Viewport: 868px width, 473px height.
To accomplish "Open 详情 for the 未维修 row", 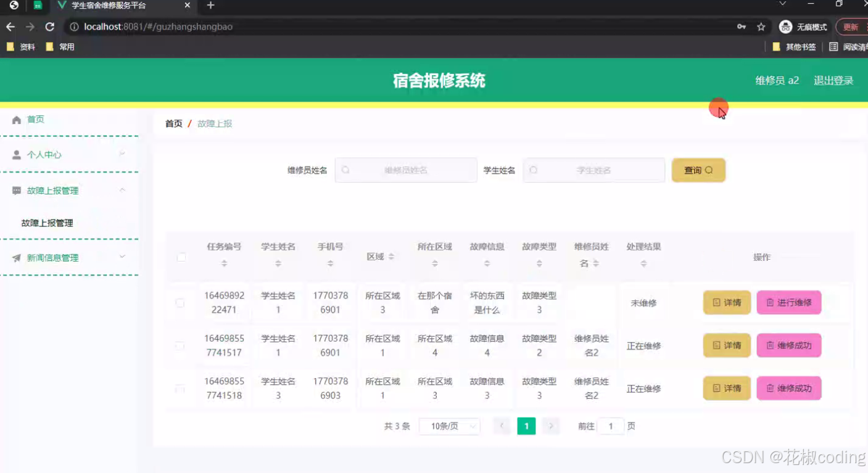I will [x=727, y=303].
